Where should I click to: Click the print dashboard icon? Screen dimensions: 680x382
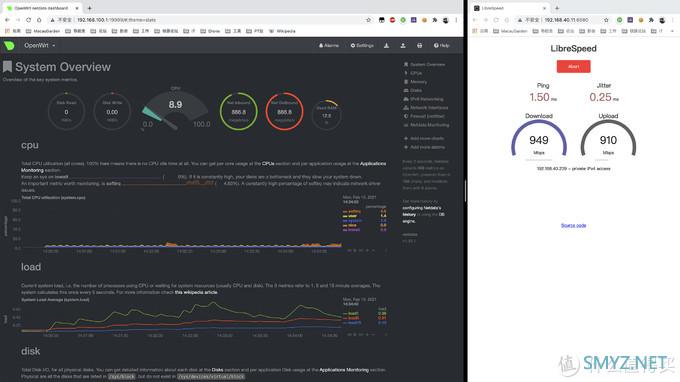419,46
